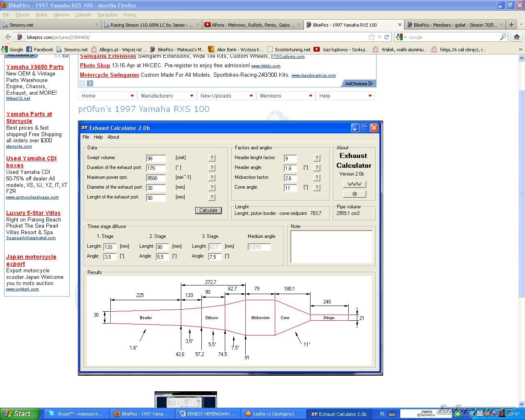Screen dimensions: 525x420
Task: Open Yamaha XS650 Parts ad link
Action: click(x=35, y=67)
